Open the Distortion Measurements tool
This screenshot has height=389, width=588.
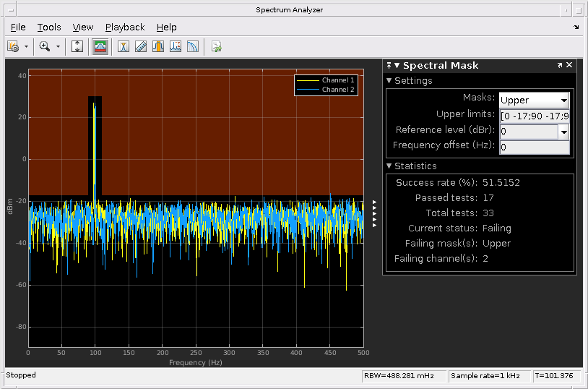pos(175,46)
